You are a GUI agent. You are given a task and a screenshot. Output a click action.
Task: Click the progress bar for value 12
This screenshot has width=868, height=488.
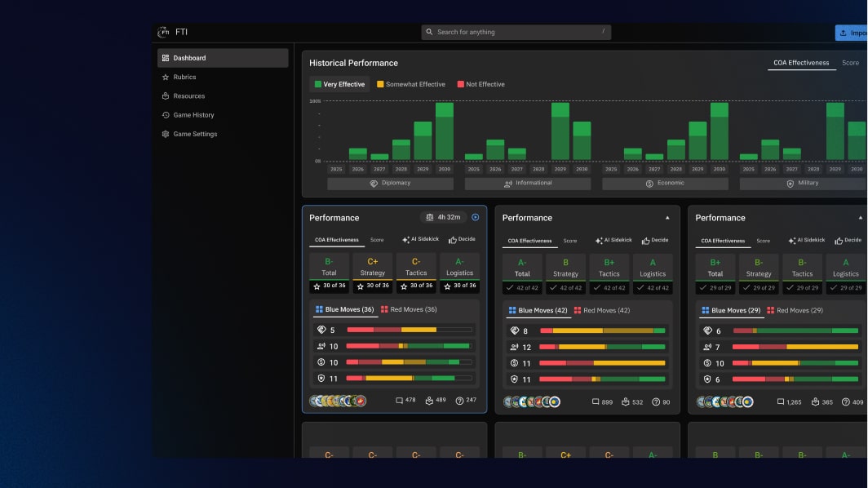click(602, 347)
